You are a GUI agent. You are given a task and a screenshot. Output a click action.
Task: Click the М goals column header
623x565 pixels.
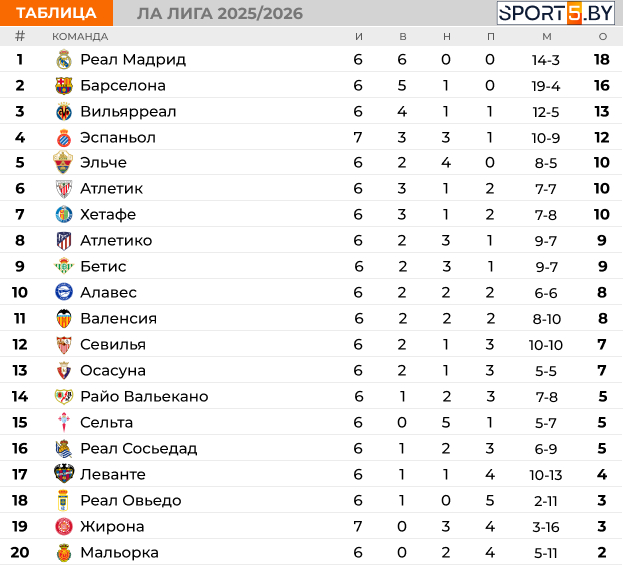547,37
